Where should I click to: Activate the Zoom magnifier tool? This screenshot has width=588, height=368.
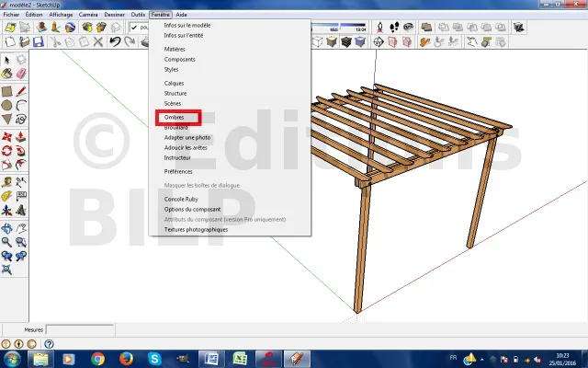pos(6,242)
